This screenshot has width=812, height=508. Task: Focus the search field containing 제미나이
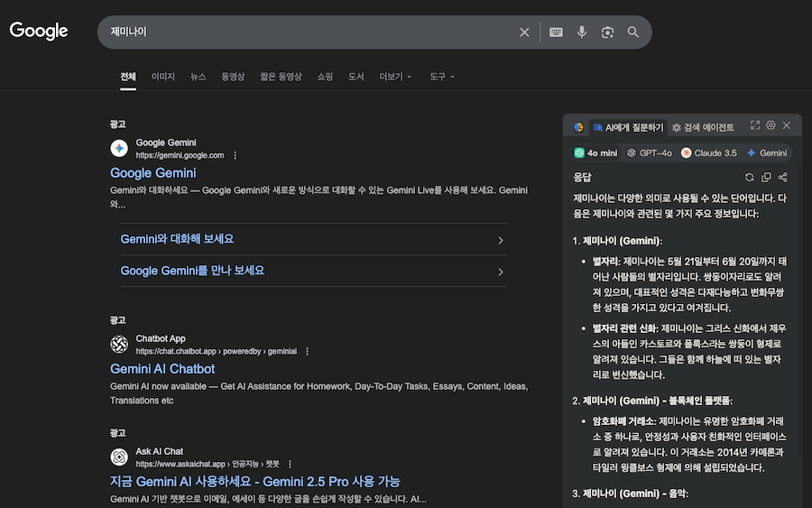click(x=310, y=32)
